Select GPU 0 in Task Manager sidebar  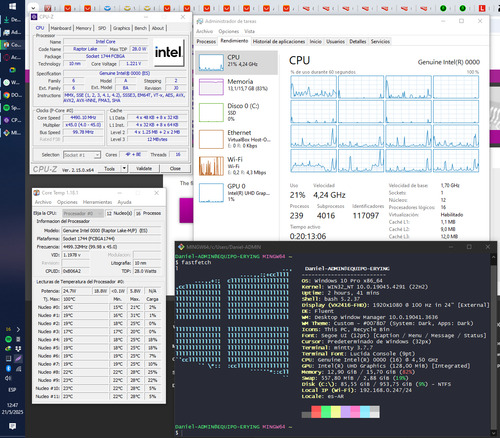(237, 192)
